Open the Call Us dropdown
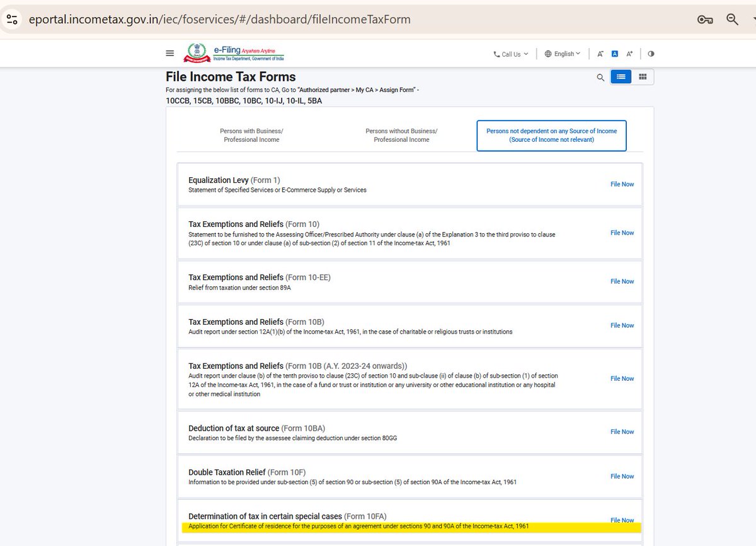Viewport: 756px width, 546px height. tap(511, 54)
